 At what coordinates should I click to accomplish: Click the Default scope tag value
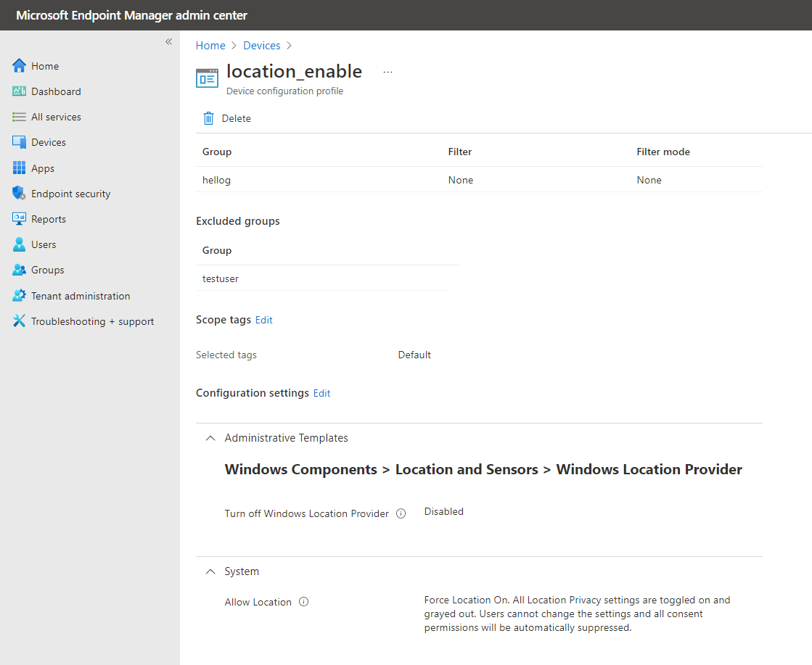point(414,355)
